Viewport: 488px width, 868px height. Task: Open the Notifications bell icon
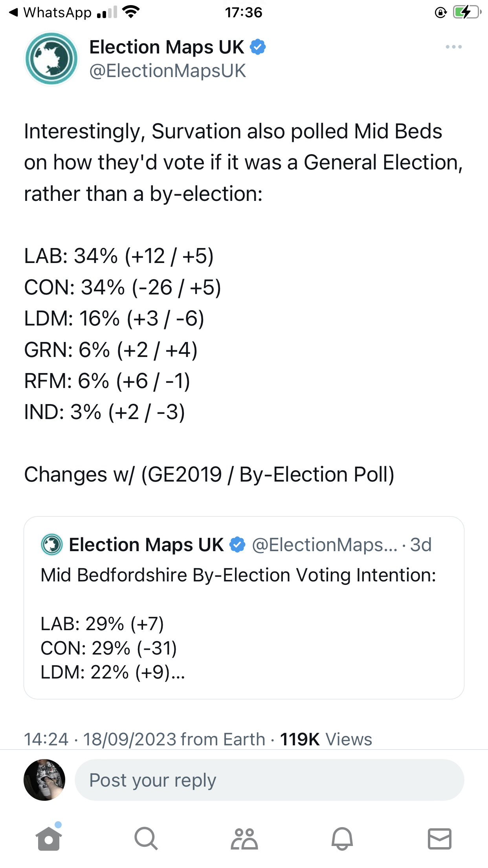click(x=342, y=839)
